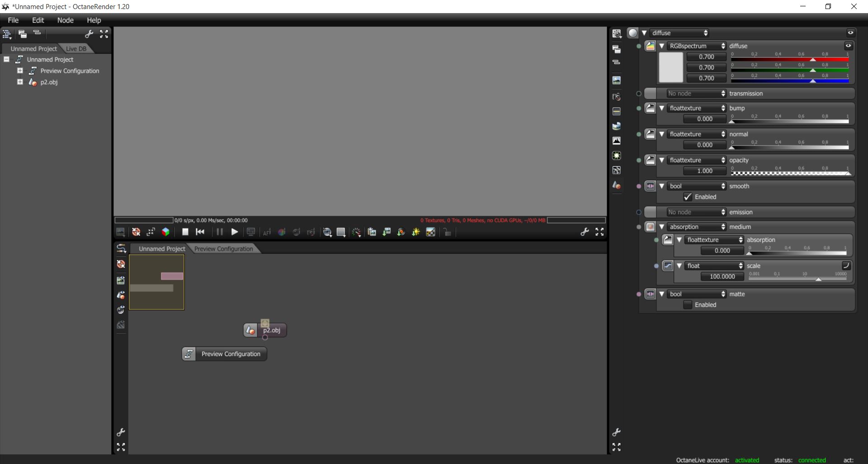
Task: Click the bump pin connector dot
Action: 638,108
